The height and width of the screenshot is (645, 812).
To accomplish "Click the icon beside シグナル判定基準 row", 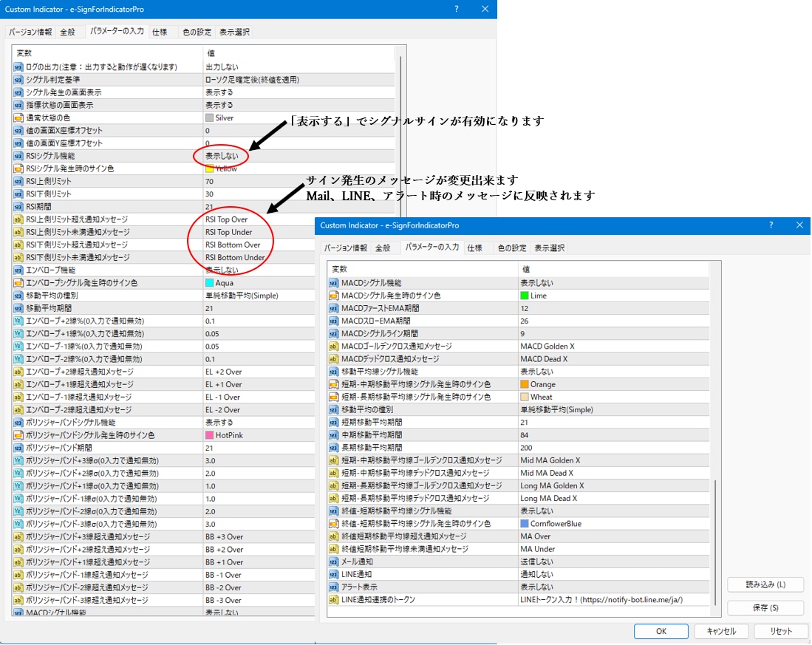I will coord(18,80).
